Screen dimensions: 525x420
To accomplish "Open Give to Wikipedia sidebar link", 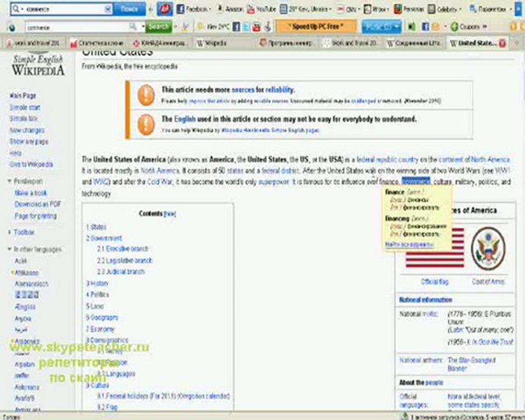I will pyautogui.click(x=31, y=164).
